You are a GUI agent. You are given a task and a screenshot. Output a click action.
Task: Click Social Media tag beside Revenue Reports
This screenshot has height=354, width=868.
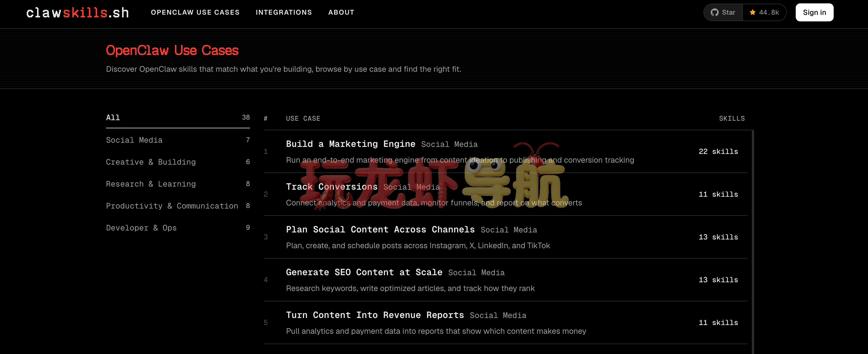coord(498,315)
